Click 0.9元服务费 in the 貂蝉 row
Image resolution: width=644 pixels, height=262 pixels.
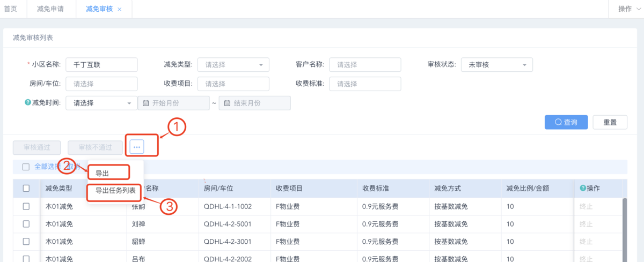[x=380, y=242]
